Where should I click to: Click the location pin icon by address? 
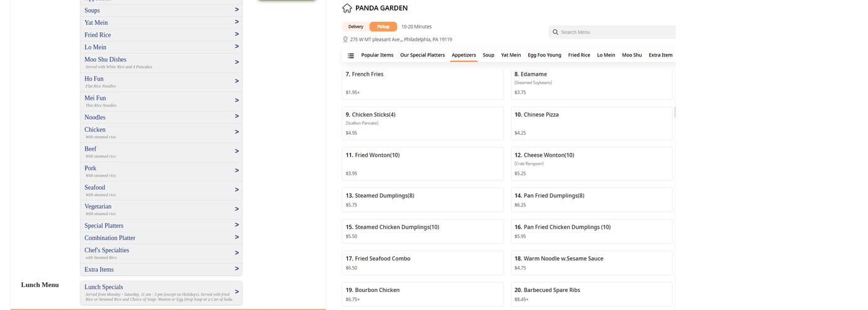click(345, 40)
